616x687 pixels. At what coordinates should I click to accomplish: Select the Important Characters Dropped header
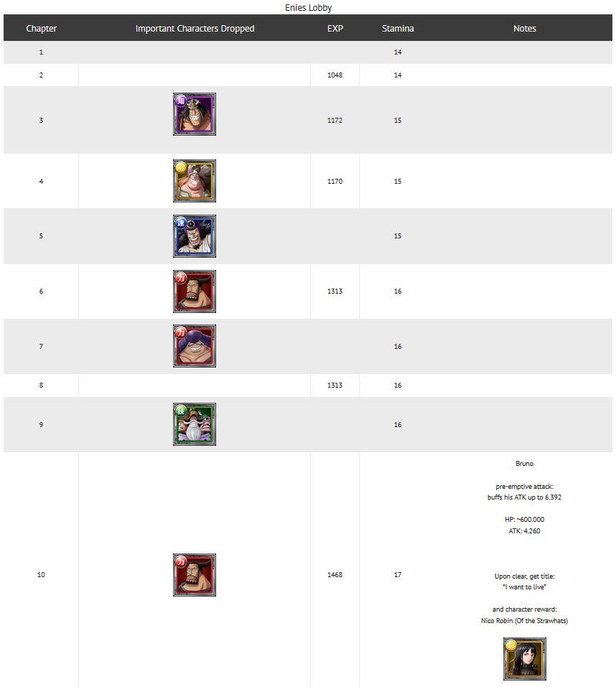(195, 29)
